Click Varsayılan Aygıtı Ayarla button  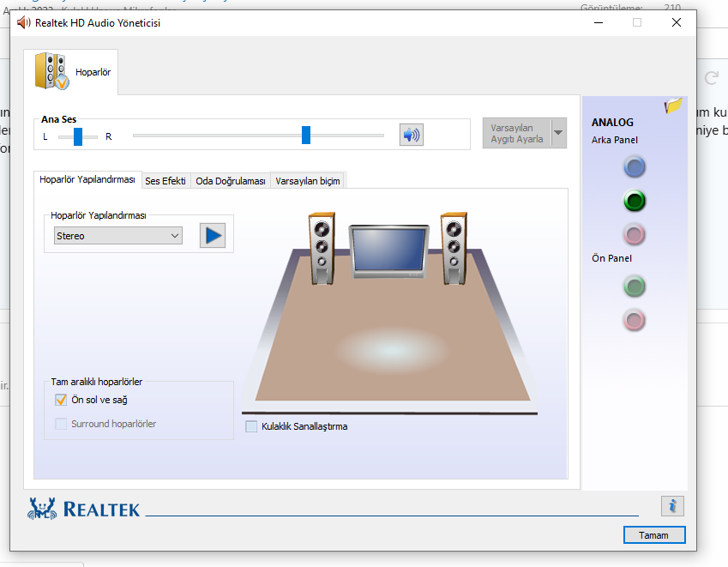coord(517,133)
